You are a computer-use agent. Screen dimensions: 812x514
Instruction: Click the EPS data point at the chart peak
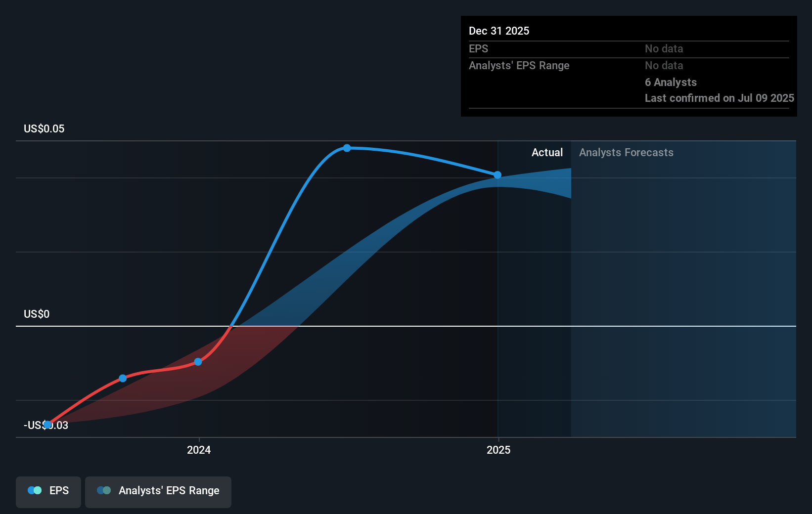tap(347, 148)
